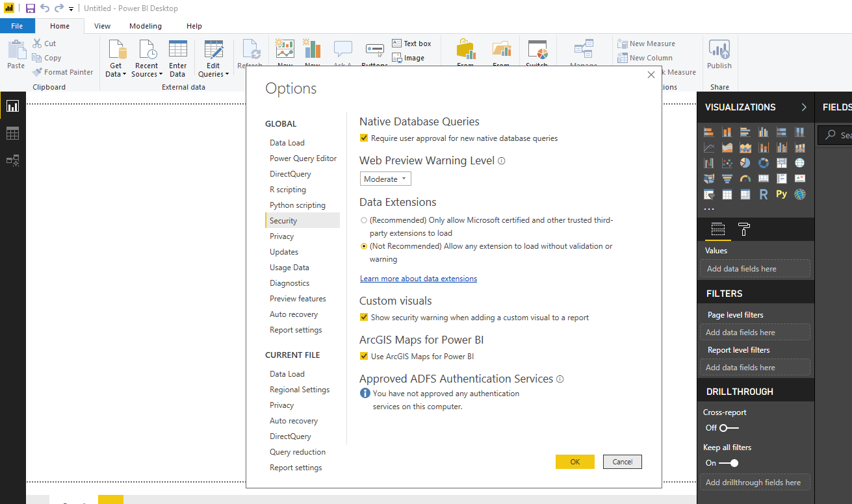Viewport: 852px width, 504px height.
Task: Select the line chart visualization
Action: (709, 147)
